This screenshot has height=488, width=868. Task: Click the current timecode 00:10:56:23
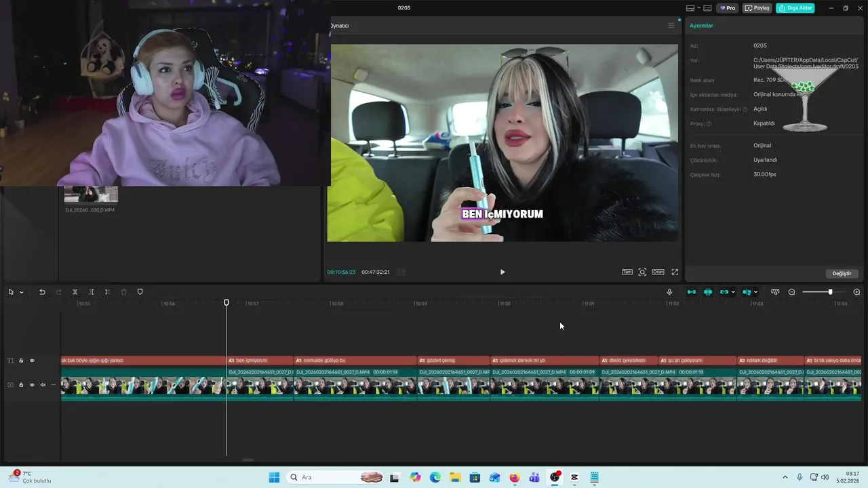pos(341,272)
